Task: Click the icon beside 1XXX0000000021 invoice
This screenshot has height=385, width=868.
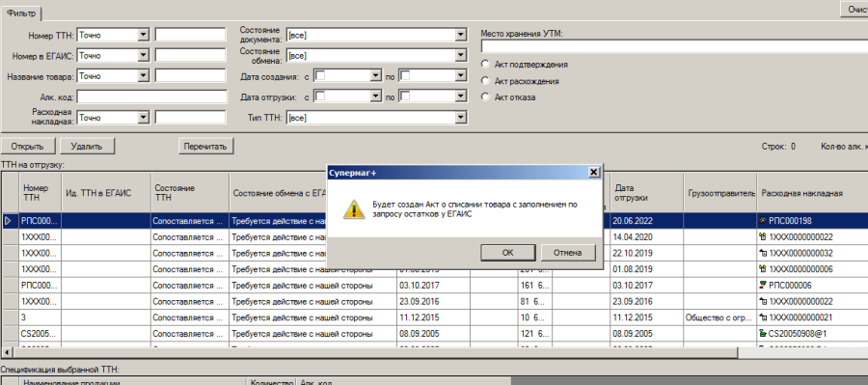Action: point(764,318)
